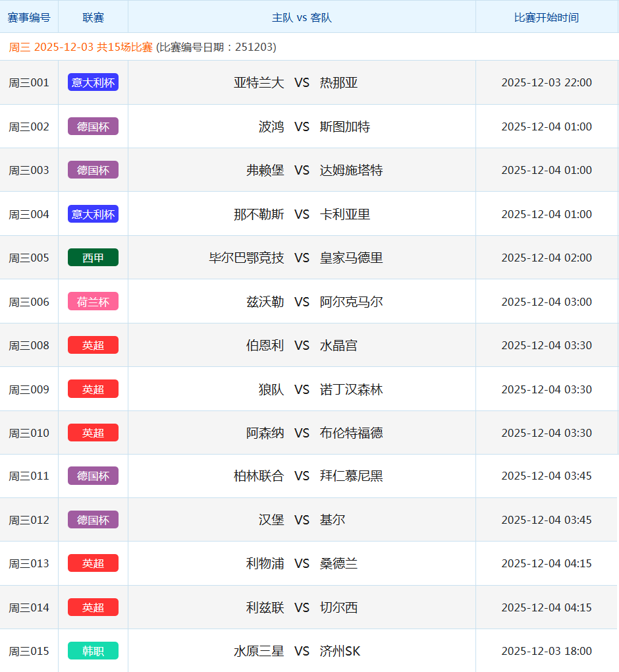619x672 pixels.
Task: Open away team 皇家马德里
Action: [351, 258]
